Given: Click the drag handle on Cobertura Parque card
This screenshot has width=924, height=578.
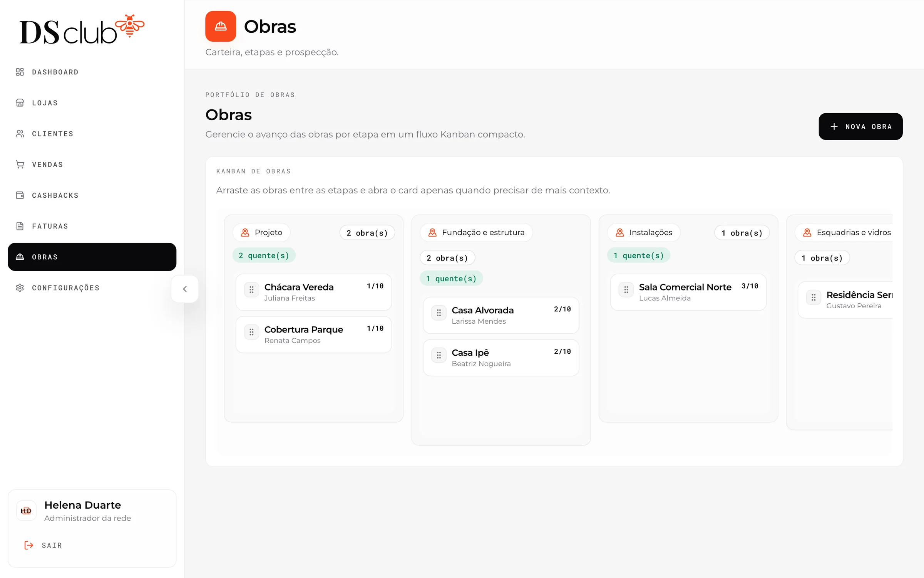Looking at the screenshot, I should [251, 332].
